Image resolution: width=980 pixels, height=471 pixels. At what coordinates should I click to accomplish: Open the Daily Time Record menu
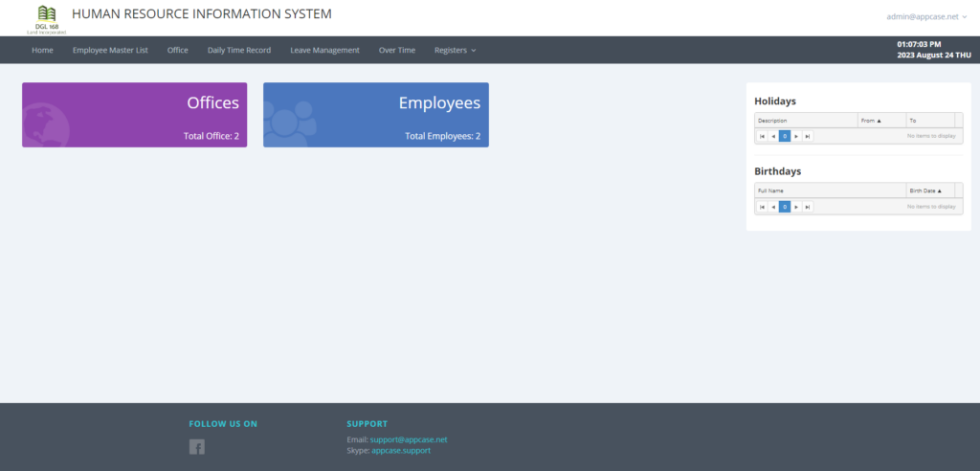(239, 50)
